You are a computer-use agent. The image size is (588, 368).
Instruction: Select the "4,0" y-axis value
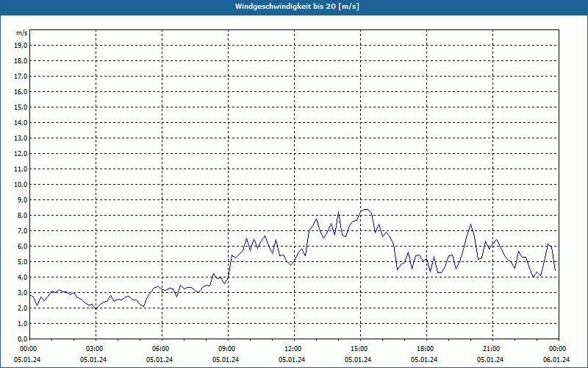(22, 277)
